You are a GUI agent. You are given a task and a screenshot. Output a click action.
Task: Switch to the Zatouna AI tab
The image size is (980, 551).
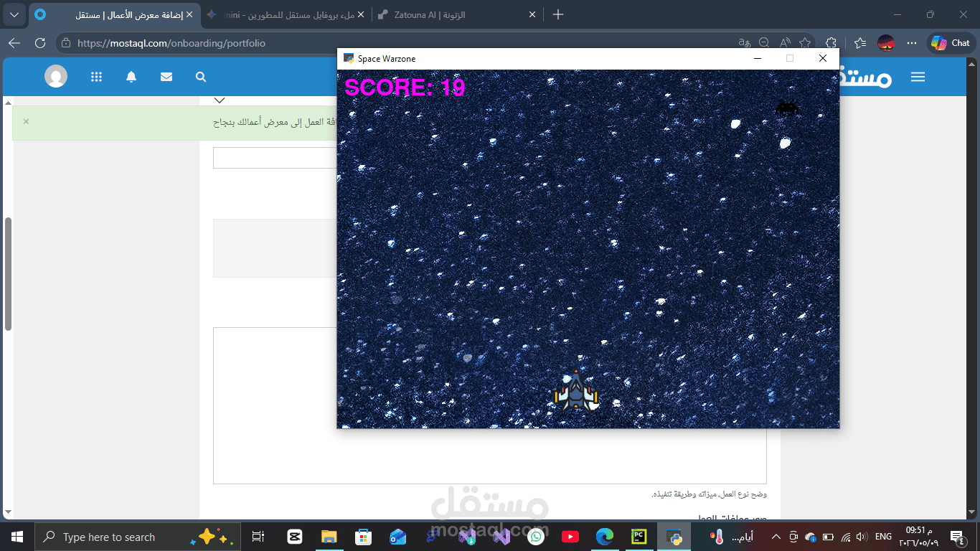pos(458,14)
